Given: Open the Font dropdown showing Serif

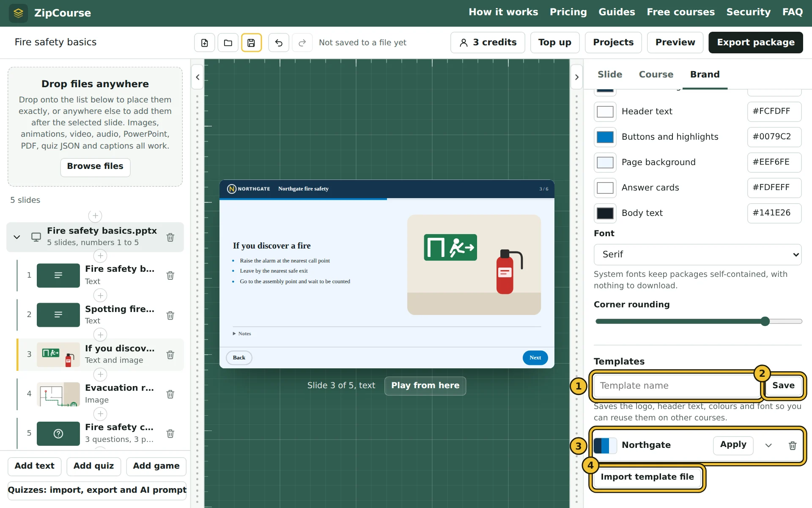Looking at the screenshot, I should 697,254.
